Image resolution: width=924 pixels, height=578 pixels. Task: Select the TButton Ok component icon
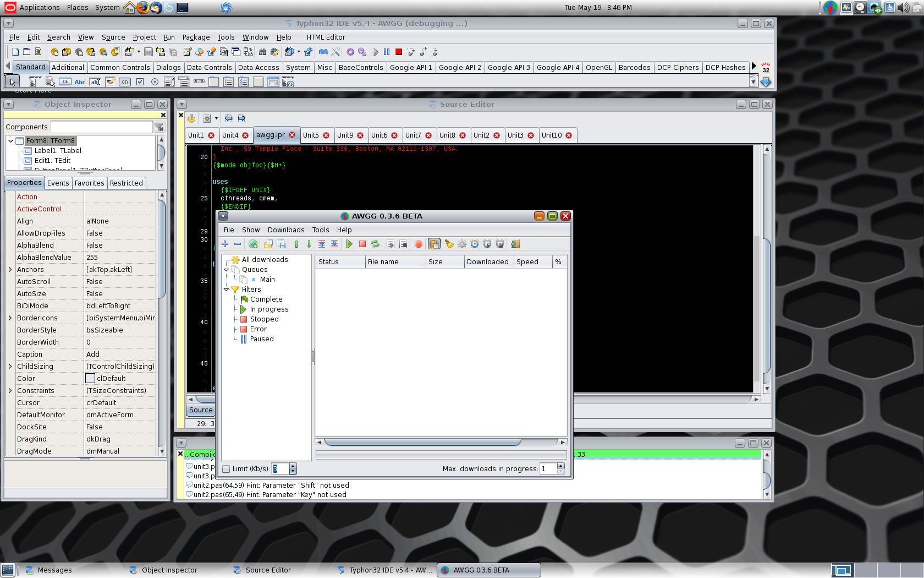point(65,82)
